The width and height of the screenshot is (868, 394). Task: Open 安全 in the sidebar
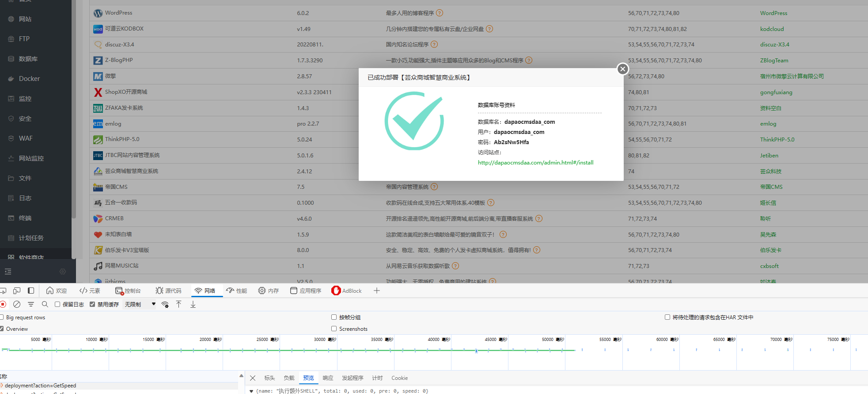pyautogui.click(x=25, y=119)
